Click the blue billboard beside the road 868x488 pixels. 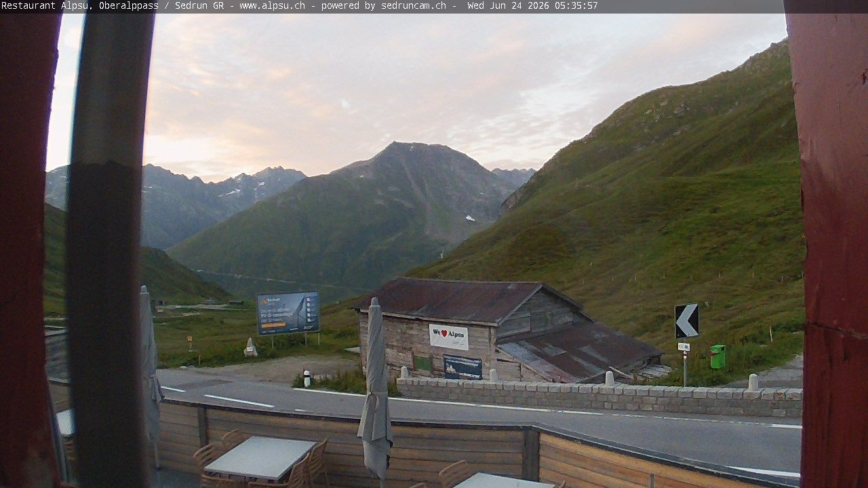click(288, 313)
